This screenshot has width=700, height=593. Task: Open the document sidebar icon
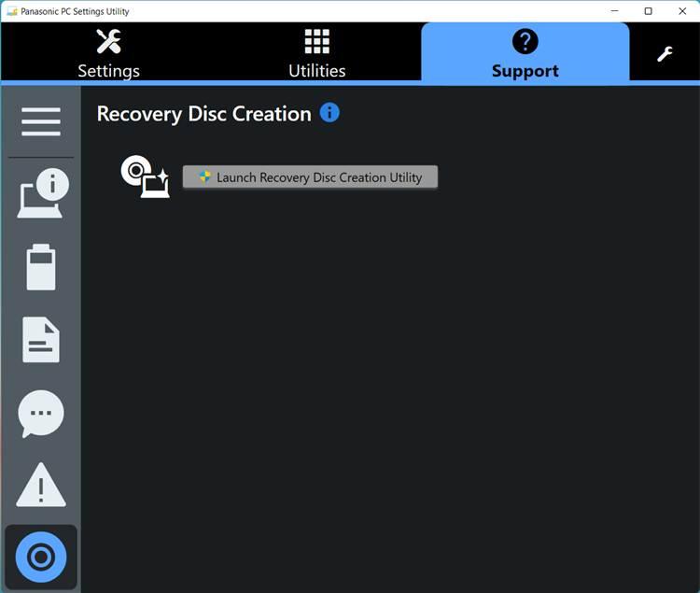41,339
